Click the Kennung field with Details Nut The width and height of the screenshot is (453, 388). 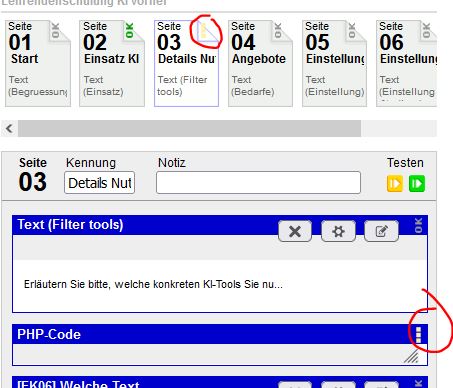point(99,183)
